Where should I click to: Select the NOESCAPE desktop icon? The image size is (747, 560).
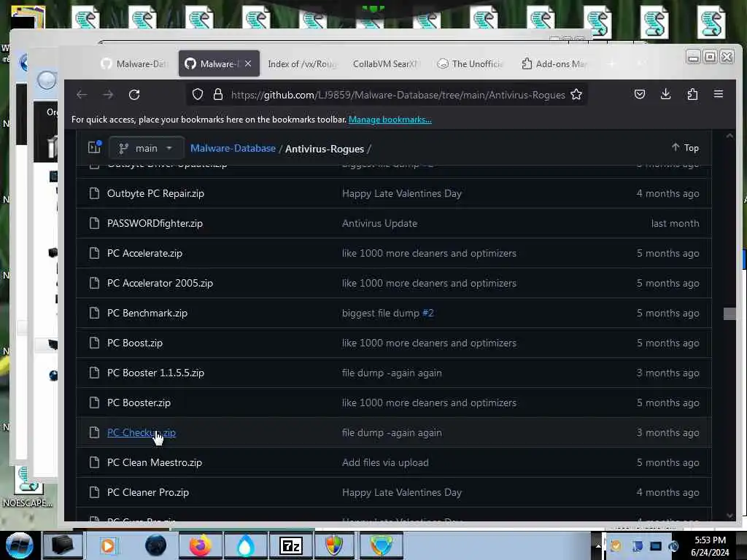coord(28,488)
